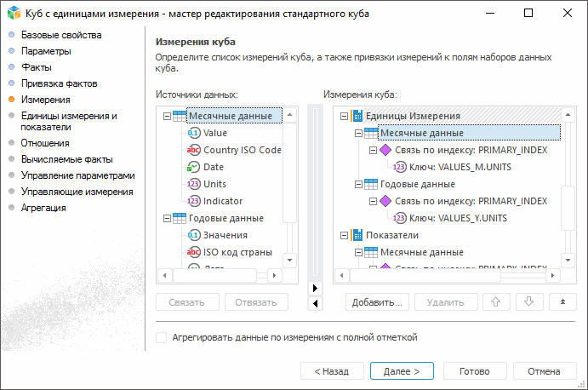Switch to Агрегация wizard page

pyautogui.click(x=43, y=208)
